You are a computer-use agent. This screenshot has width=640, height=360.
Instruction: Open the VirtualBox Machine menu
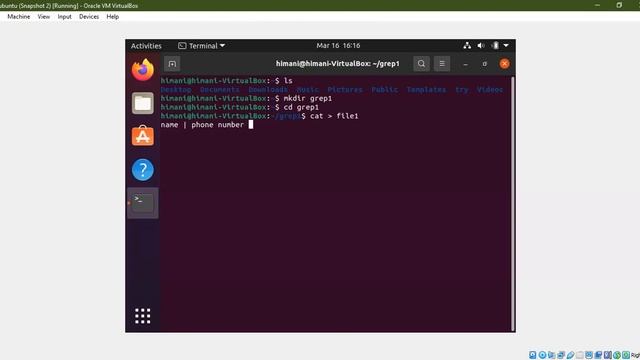click(19, 17)
